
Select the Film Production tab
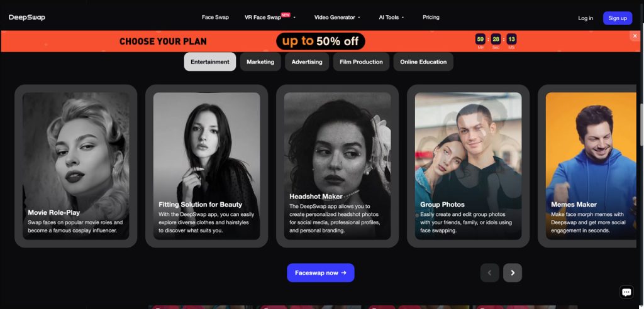(361, 62)
